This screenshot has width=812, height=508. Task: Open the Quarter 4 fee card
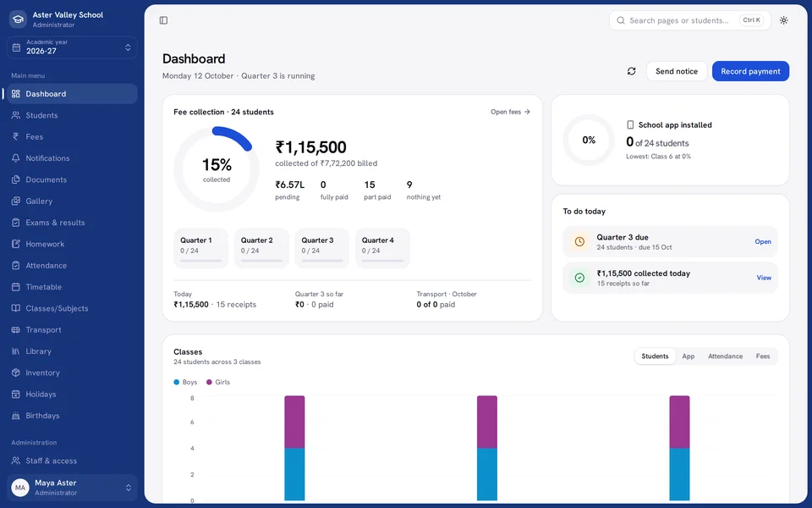(x=382, y=248)
